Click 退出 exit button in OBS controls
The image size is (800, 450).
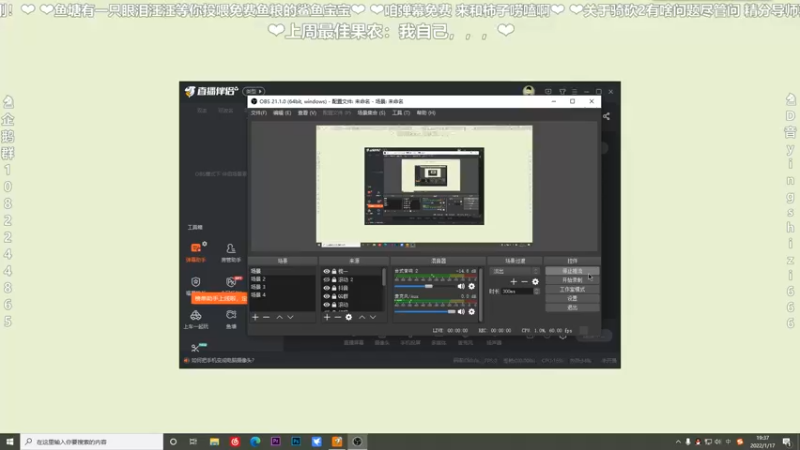tap(572, 308)
